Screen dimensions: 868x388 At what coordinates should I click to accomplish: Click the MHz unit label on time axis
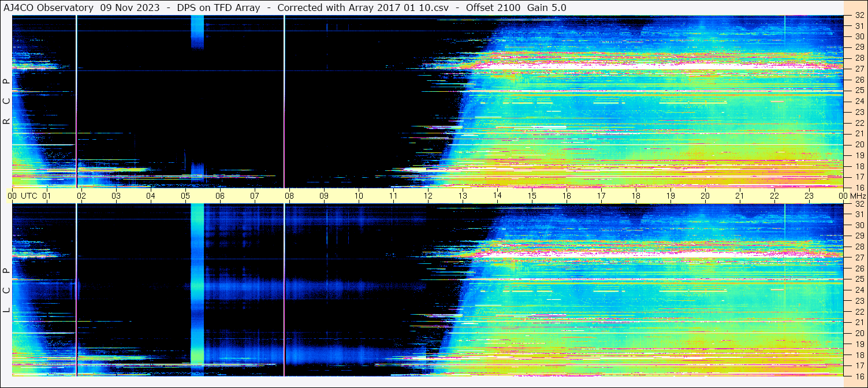point(858,196)
